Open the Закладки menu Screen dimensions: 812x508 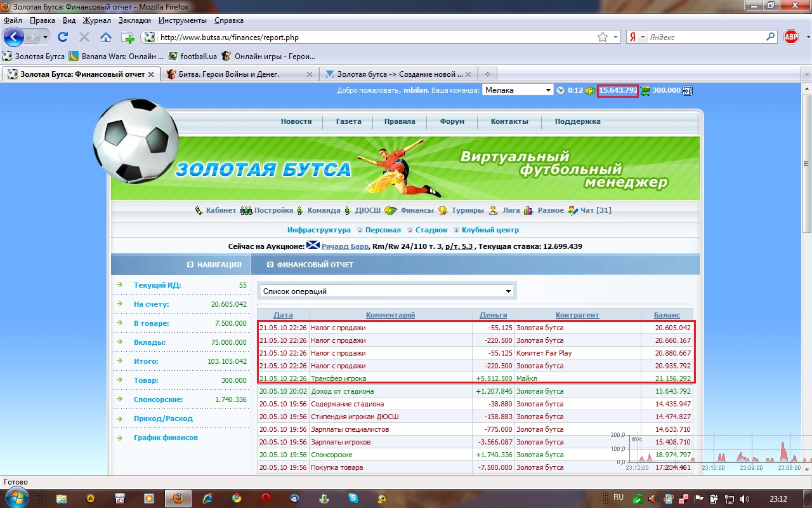point(134,20)
